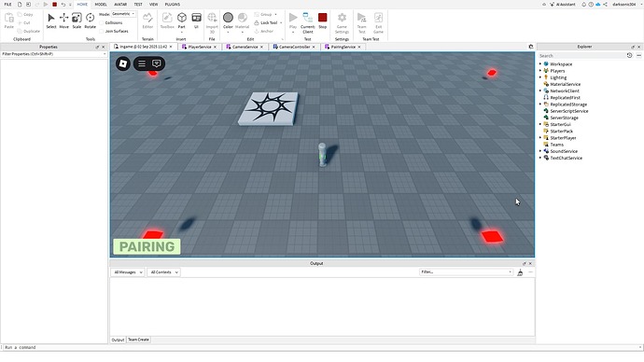Open the AI Assistant

click(563, 4)
